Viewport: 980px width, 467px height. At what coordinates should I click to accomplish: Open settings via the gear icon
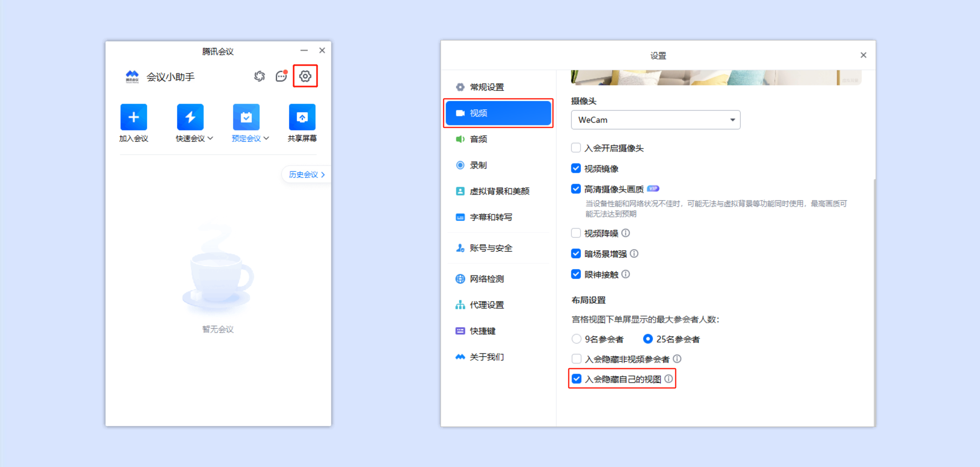coord(305,76)
